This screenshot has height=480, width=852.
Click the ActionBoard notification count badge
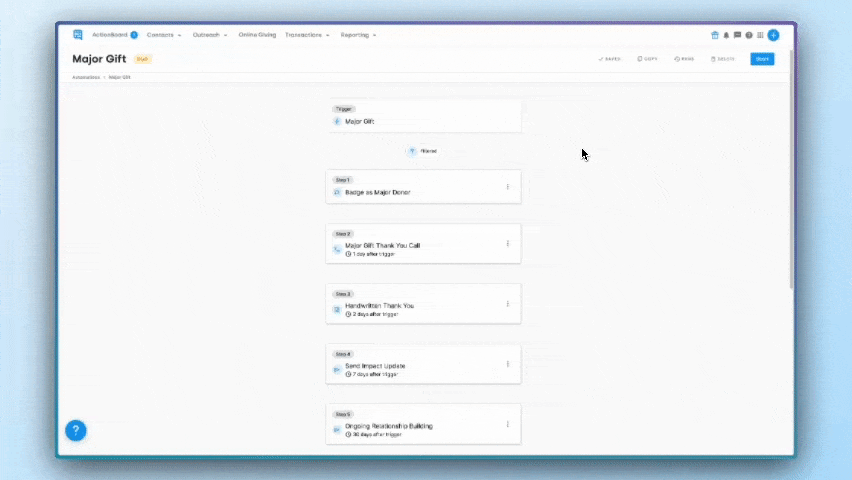(x=134, y=35)
